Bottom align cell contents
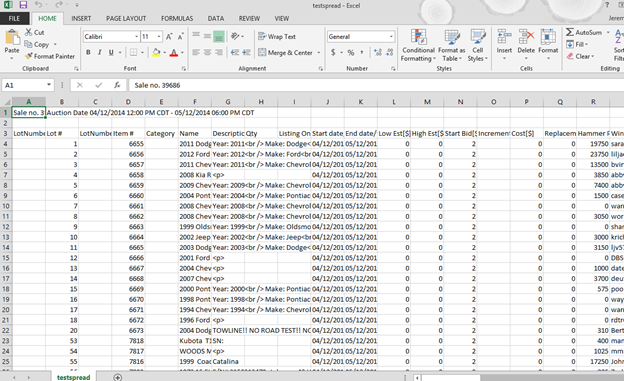 pos(218,36)
